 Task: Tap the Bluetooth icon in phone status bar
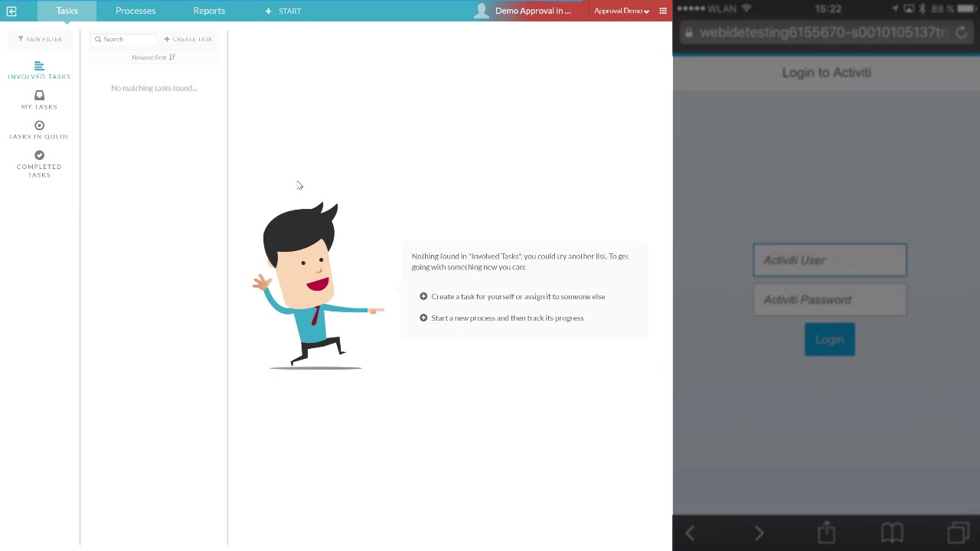pos(923,9)
